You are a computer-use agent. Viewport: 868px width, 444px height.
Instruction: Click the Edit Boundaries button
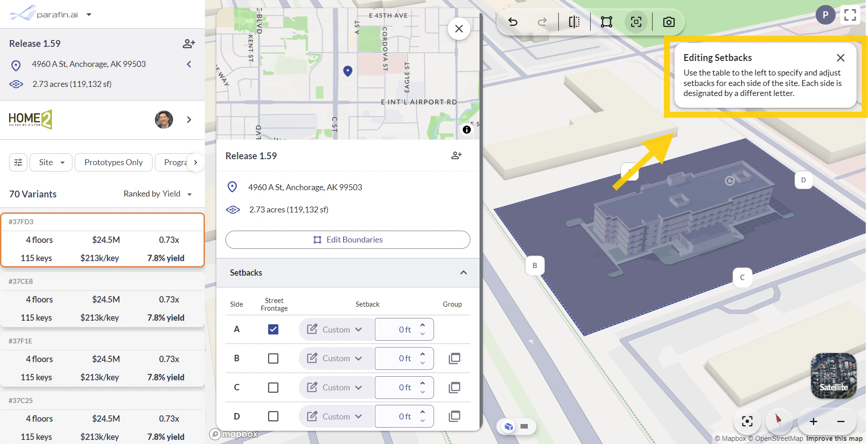[347, 240]
